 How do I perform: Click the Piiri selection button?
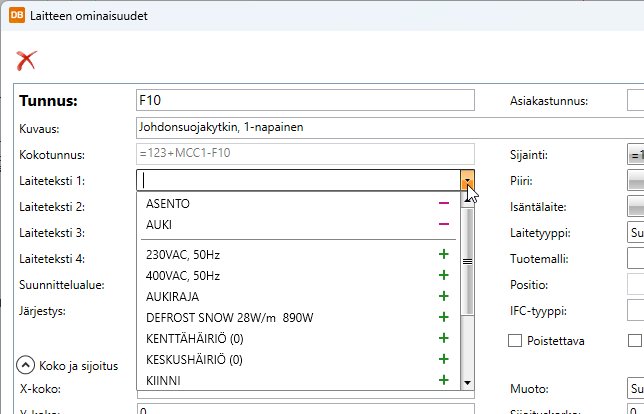tap(635, 181)
